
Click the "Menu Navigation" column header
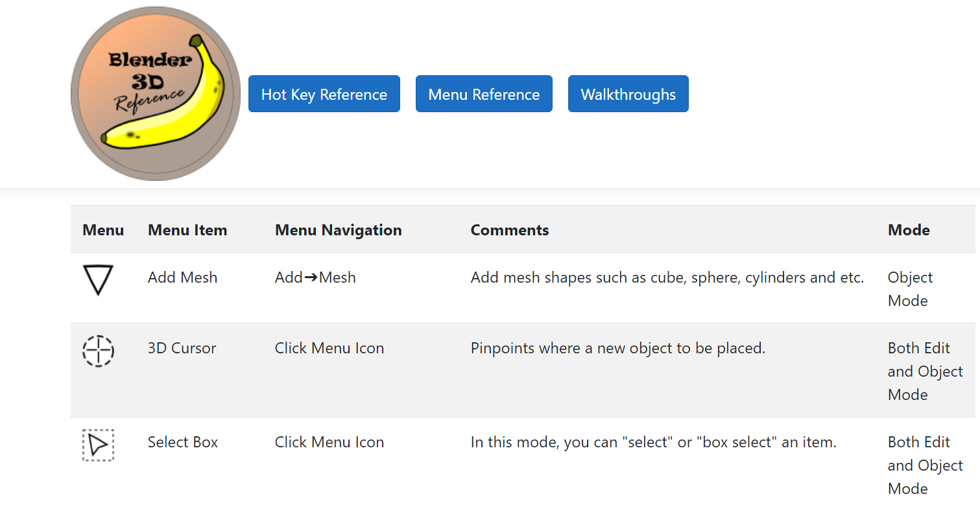338,230
